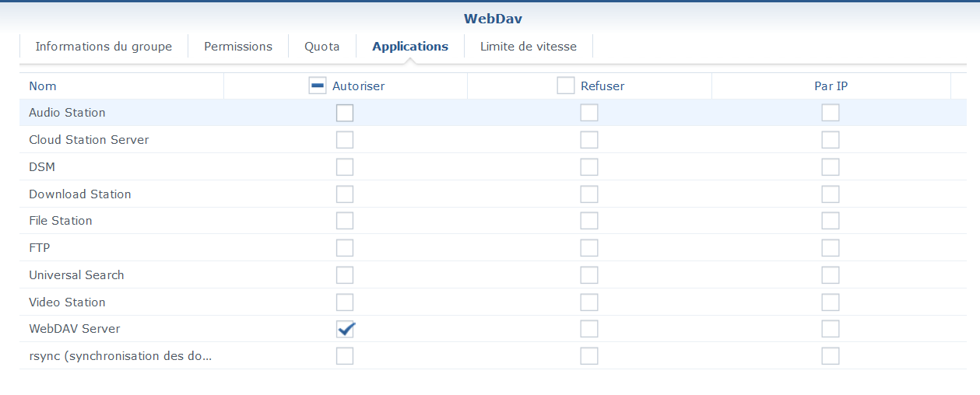Allow Audio Station for this group

(x=345, y=113)
